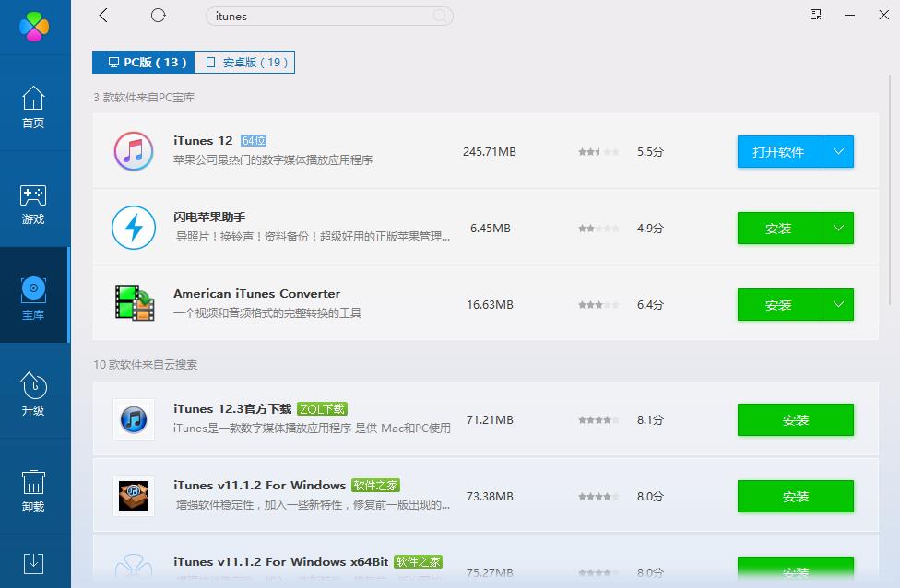This screenshot has height=588, width=900.
Task: Select the 游戏 games section
Action: click(34, 203)
